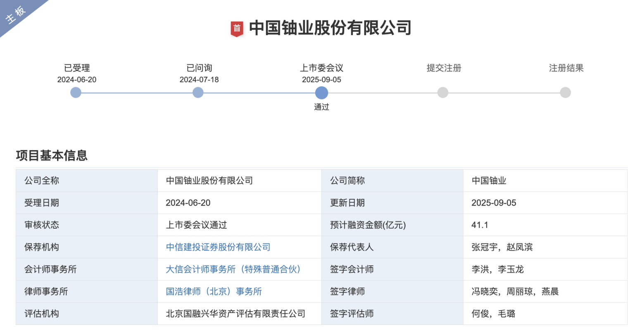
Task: Click the 张冠宇，赵凤滨 sponsor representatives cell
Action: tap(502, 247)
